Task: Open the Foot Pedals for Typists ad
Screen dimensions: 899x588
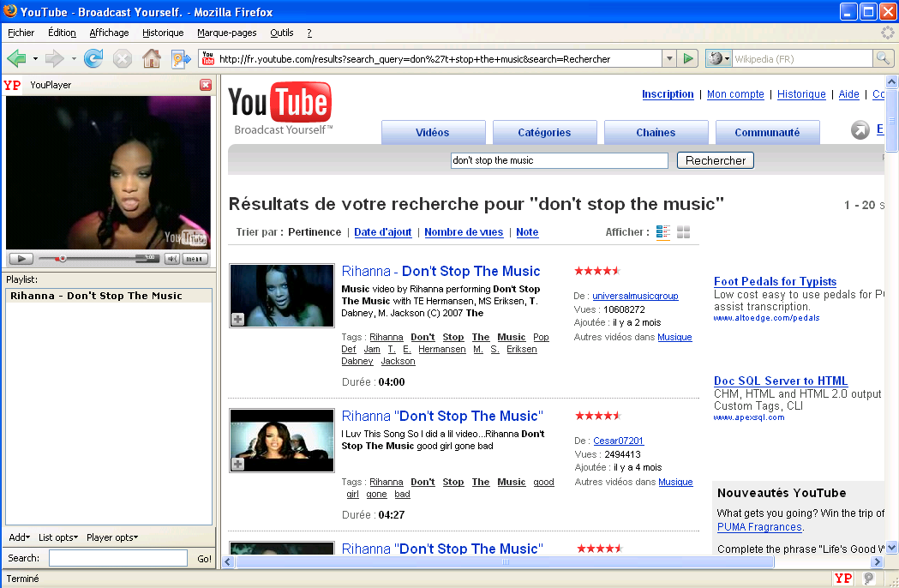Action: 775,282
